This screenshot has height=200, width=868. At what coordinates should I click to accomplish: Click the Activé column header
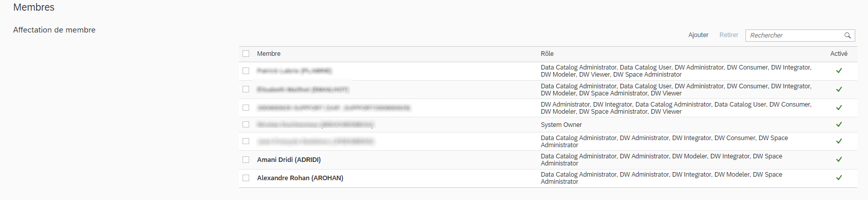pyautogui.click(x=839, y=54)
